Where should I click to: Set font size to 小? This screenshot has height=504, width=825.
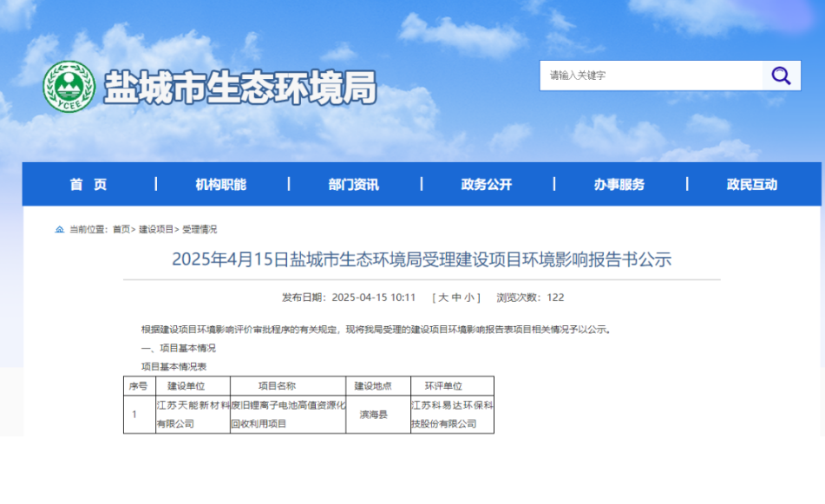coord(468,298)
